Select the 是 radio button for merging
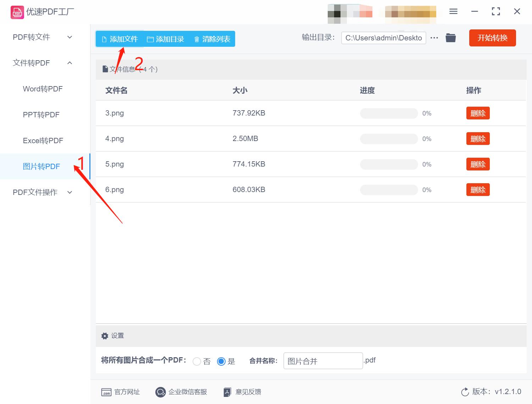 pos(221,361)
